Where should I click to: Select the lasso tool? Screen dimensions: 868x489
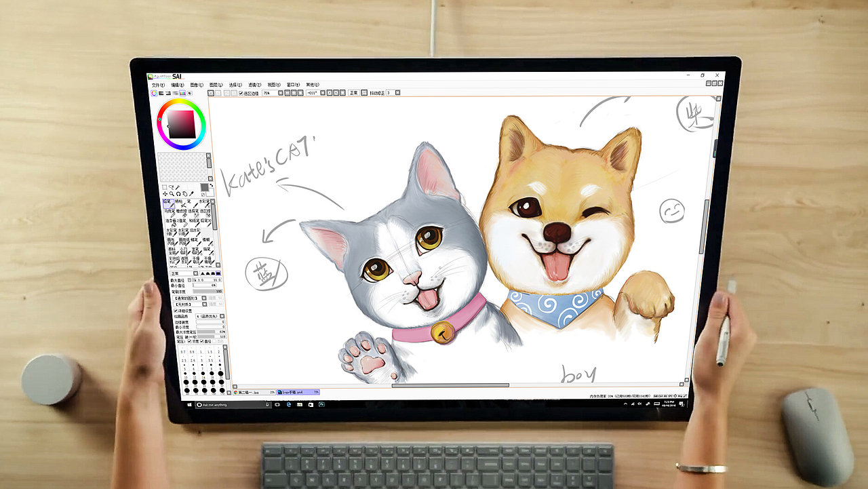tap(171, 187)
